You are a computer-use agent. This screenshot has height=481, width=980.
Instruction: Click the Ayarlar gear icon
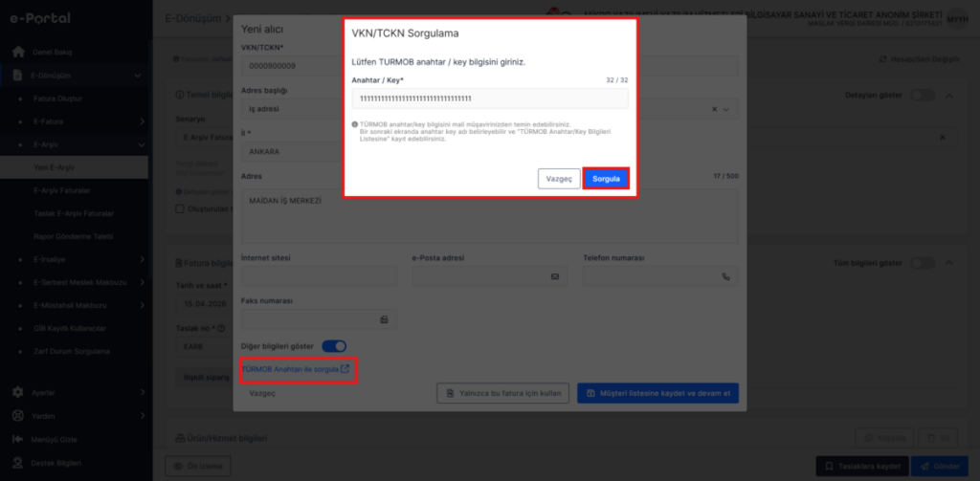coord(18,393)
